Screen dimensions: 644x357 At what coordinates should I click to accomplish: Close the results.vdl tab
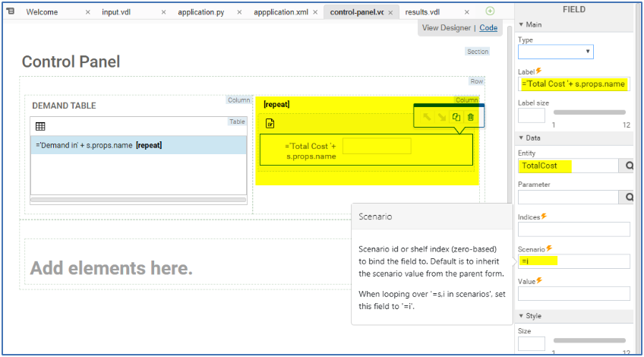(466, 12)
